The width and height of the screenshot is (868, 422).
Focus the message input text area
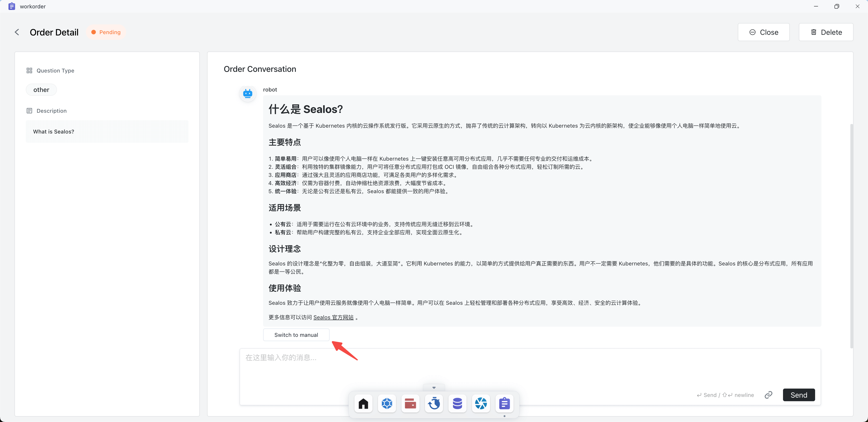point(472,367)
